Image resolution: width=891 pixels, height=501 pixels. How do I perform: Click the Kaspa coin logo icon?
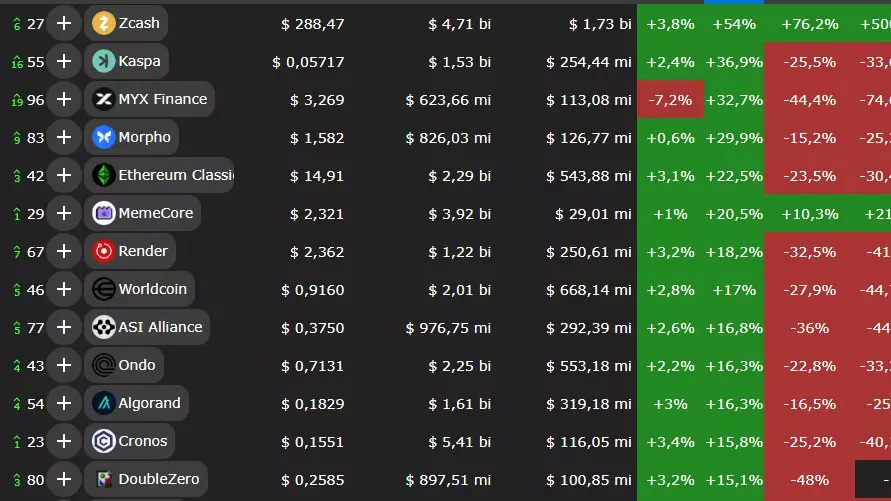coord(103,61)
